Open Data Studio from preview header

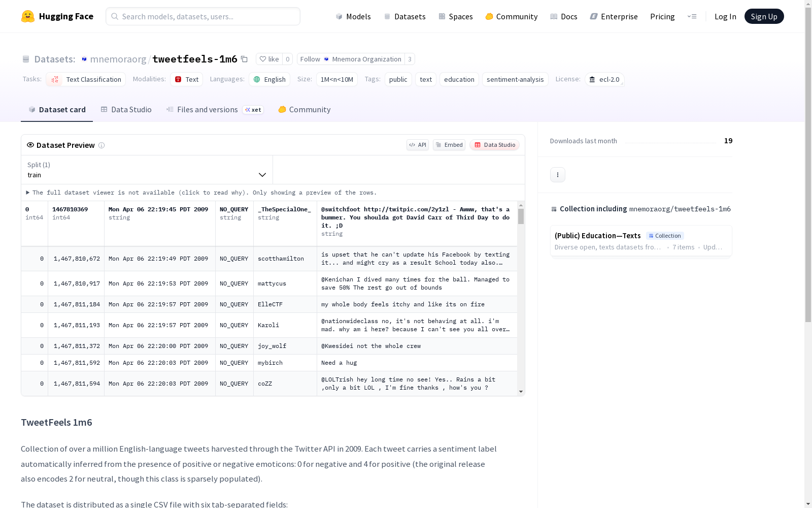494,145
